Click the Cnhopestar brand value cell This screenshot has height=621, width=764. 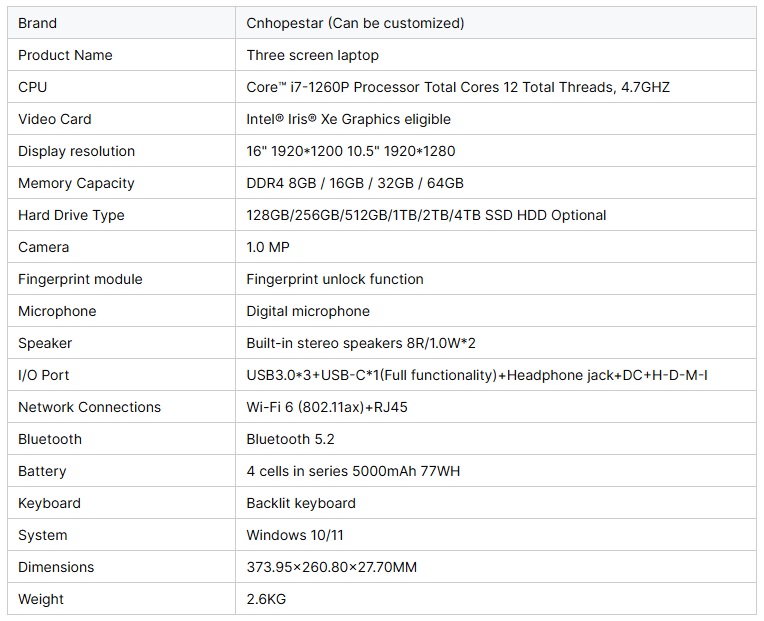pyautogui.click(x=355, y=23)
